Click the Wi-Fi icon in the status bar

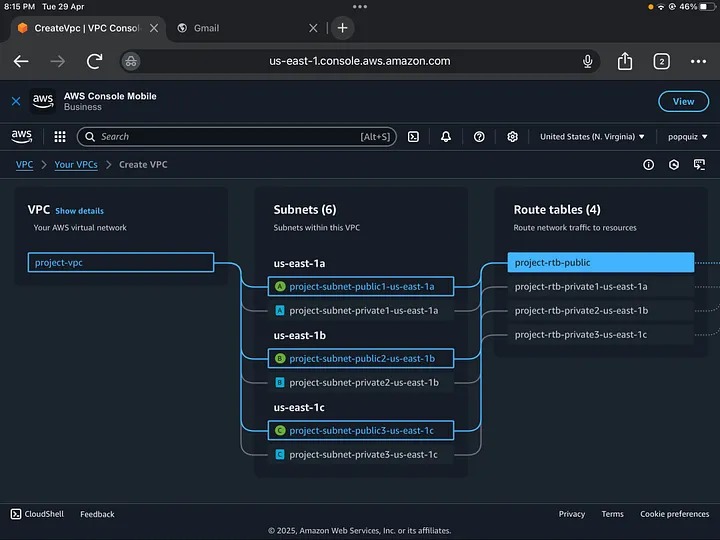[661, 7]
